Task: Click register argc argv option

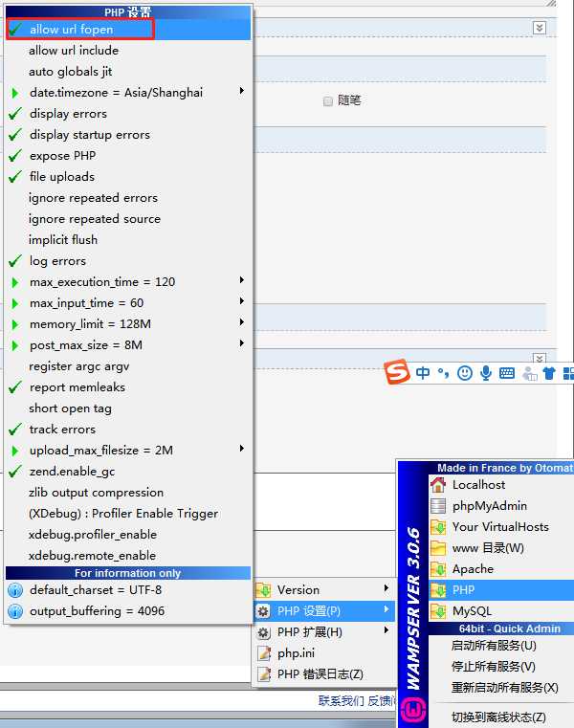Action: (x=128, y=365)
